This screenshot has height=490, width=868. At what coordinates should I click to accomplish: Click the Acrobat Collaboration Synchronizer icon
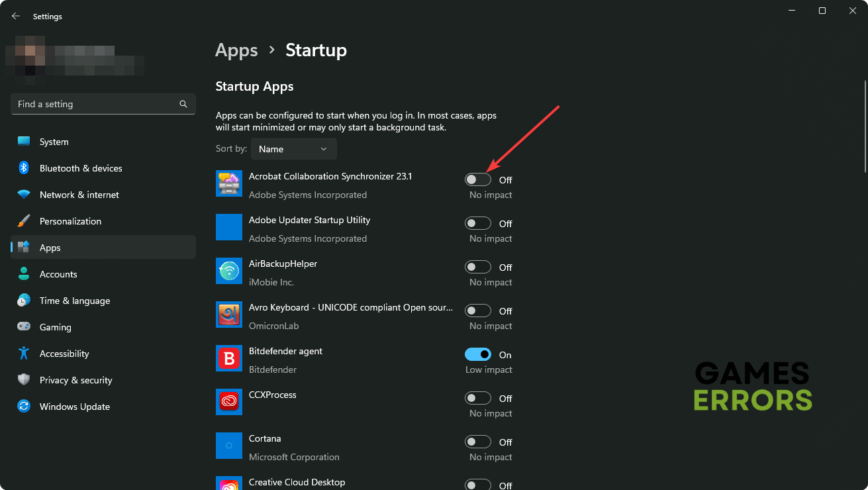pyautogui.click(x=229, y=184)
